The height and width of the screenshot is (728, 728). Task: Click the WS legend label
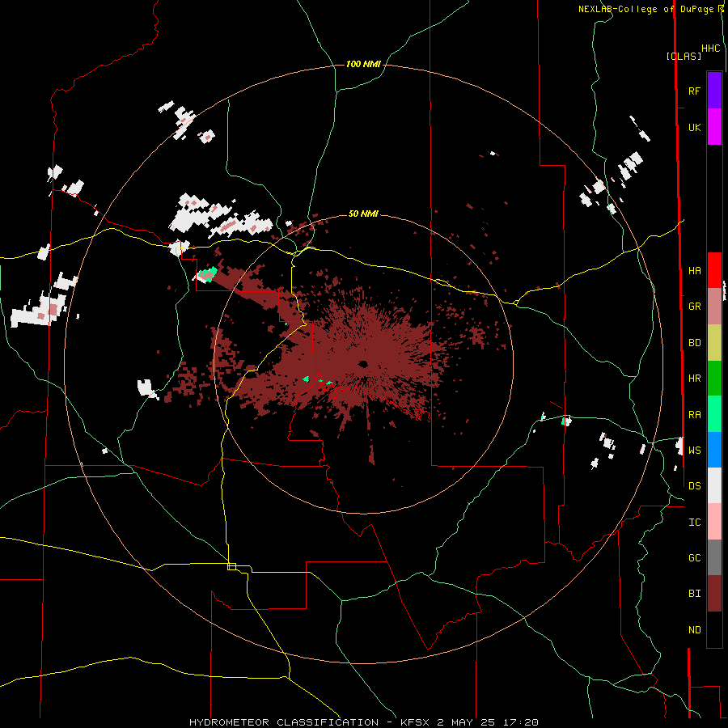click(694, 450)
